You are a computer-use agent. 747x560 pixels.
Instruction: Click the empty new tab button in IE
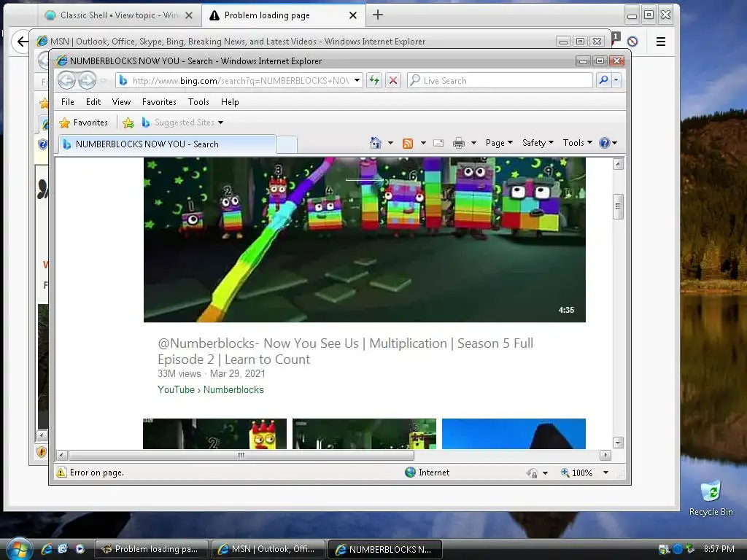(287, 145)
